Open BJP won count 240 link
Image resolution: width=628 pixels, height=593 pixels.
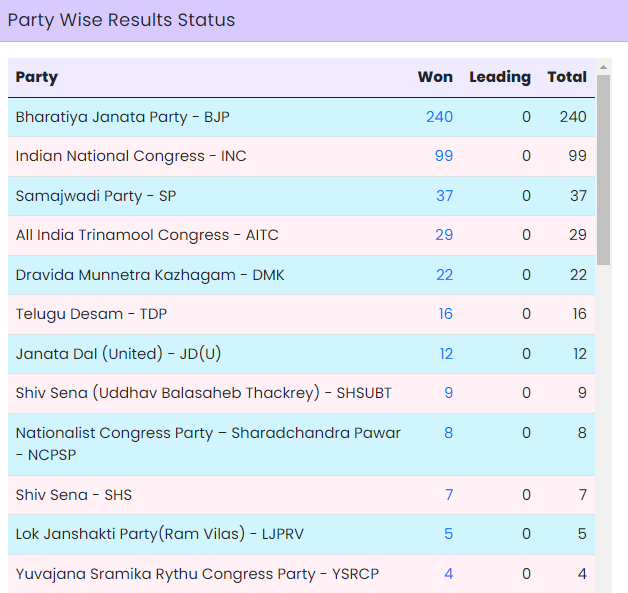439,117
